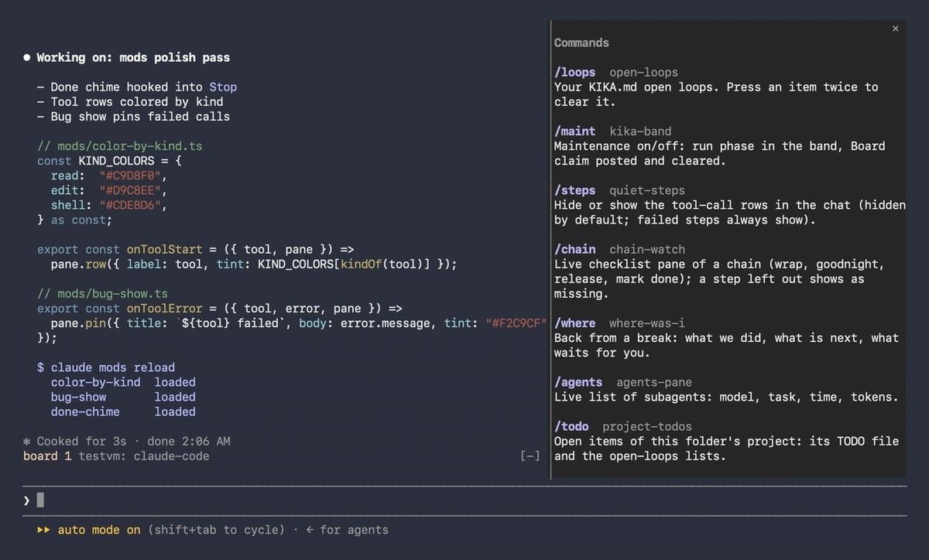
Task: Click the "#CDE8D6" shell color value
Action: [x=130, y=205]
